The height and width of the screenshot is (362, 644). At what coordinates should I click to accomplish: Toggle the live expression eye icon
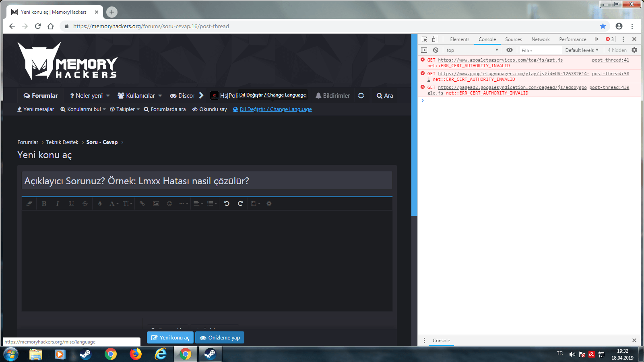510,50
